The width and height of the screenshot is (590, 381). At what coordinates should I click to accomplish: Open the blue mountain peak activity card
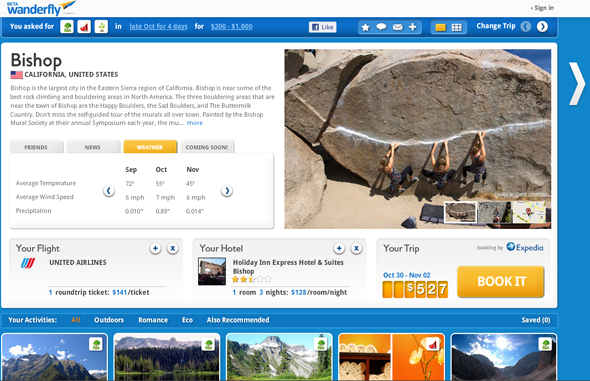(x=55, y=357)
